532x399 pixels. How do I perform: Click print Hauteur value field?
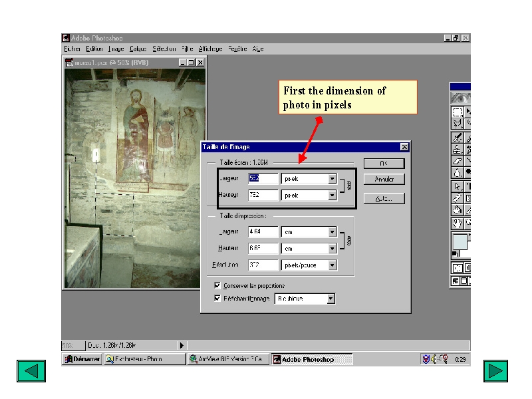(x=263, y=248)
